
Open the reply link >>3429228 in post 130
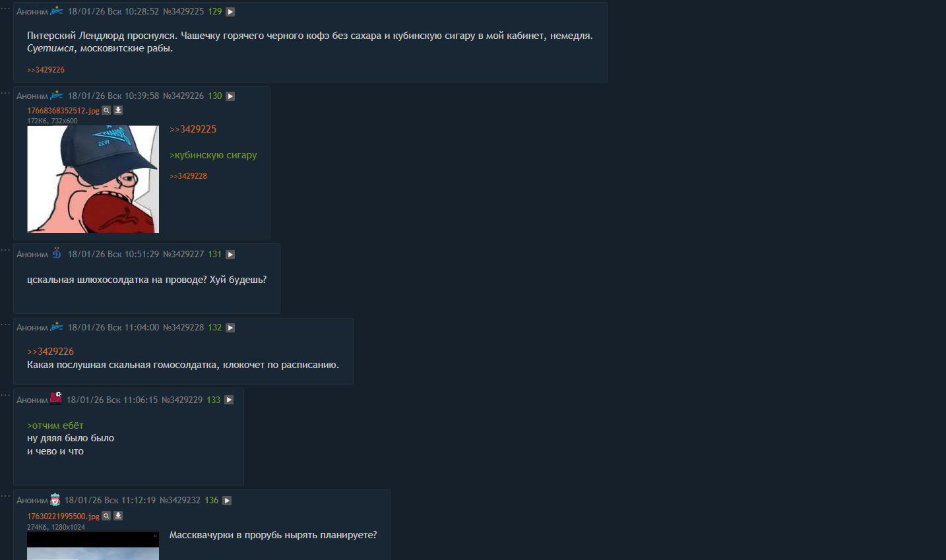pyautogui.click(x=188, y=176)
